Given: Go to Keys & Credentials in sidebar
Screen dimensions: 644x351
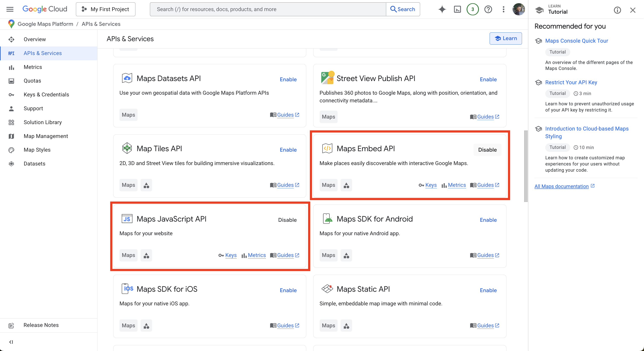Looking at the screenshot, I should click(46, 94).
